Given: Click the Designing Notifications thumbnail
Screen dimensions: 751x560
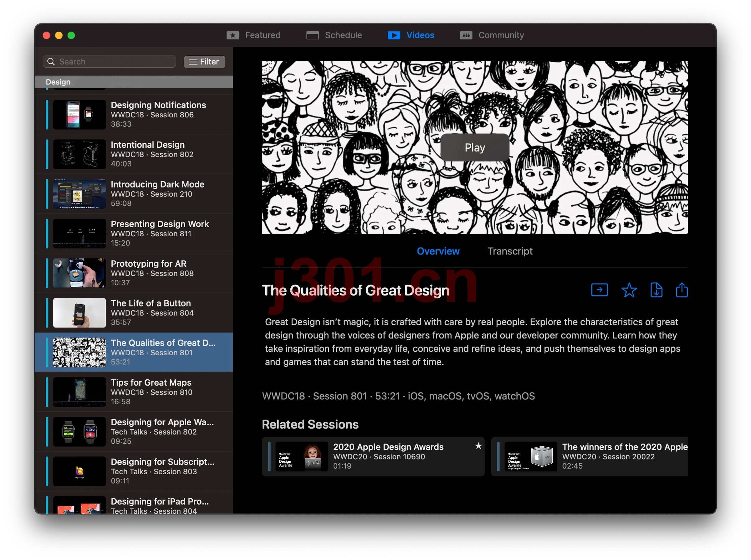Looking at the screenshot, I should tap(79, 115).
